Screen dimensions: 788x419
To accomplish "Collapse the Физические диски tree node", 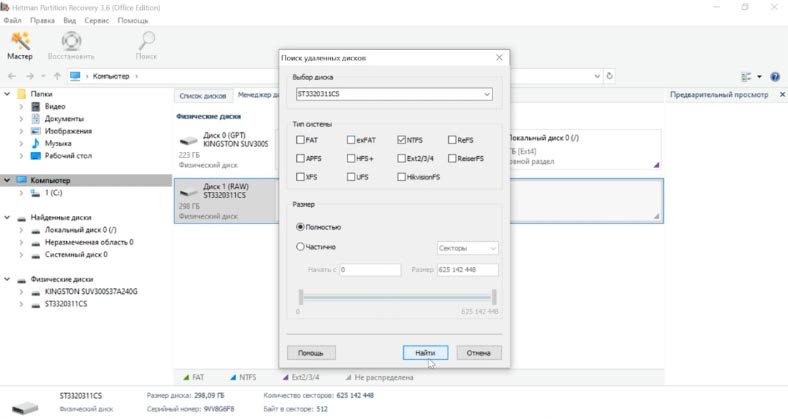I will coord(7,279).
